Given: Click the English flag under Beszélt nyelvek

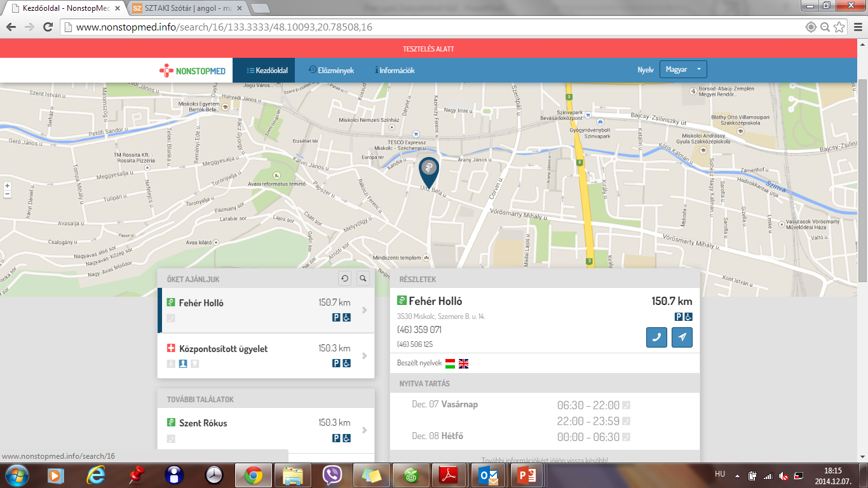Looking at the screenshot, I should tap(463, 363).
